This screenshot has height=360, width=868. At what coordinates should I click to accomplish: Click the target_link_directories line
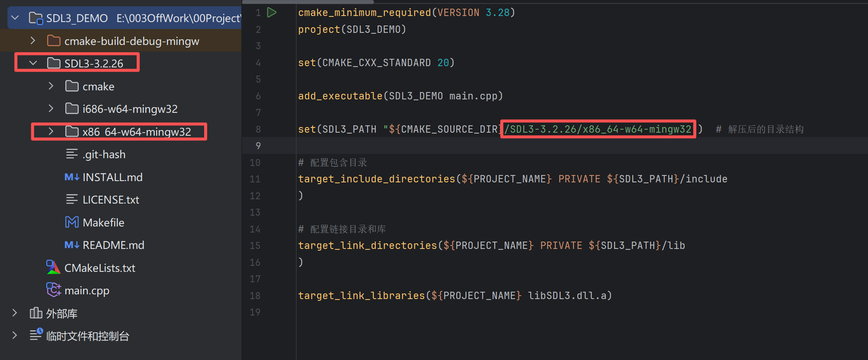[491, 245]
